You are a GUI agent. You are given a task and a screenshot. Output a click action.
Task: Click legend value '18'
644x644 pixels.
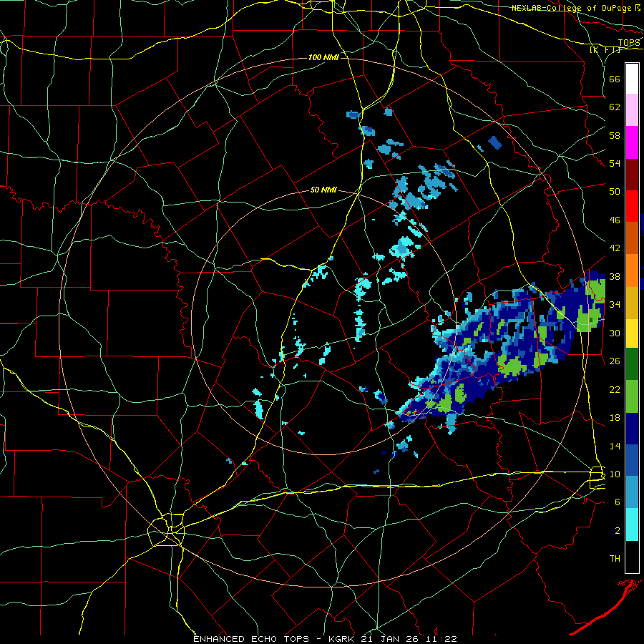tap(615, 418)
